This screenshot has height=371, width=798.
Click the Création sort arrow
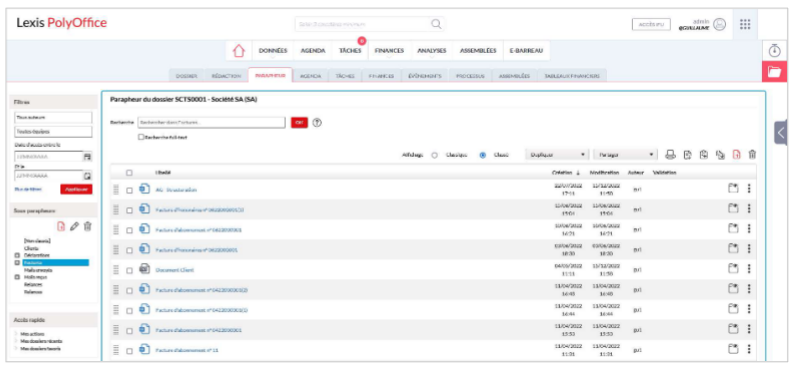pos(578,173)
